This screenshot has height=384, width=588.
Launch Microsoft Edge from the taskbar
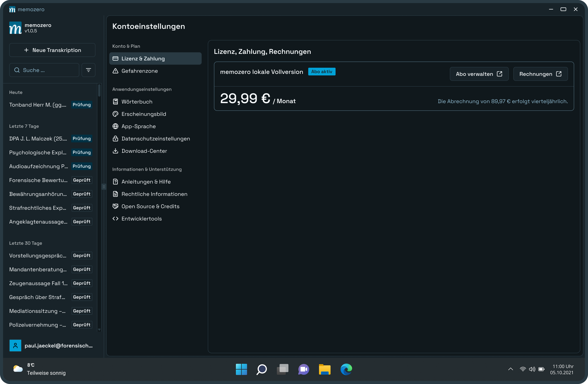(346, 369)
